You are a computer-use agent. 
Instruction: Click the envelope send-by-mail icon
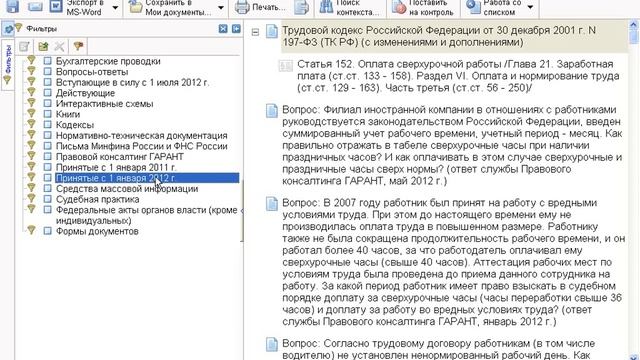[x=35, y=7]
